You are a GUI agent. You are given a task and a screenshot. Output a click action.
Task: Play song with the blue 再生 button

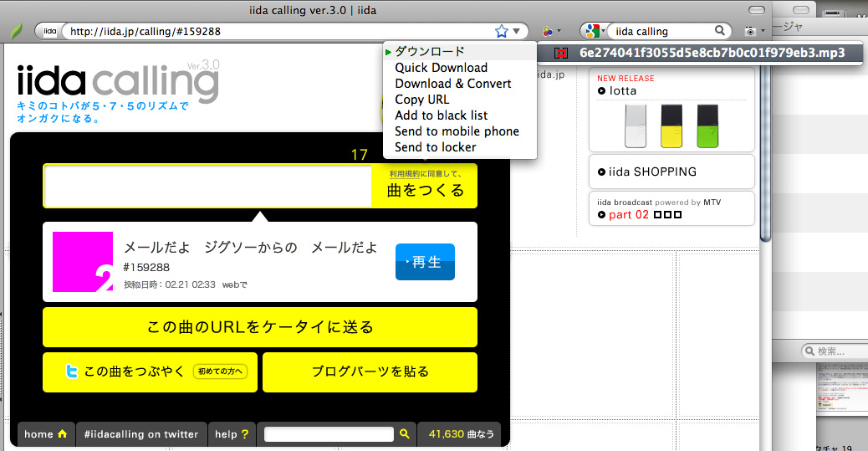pos(425,262)
